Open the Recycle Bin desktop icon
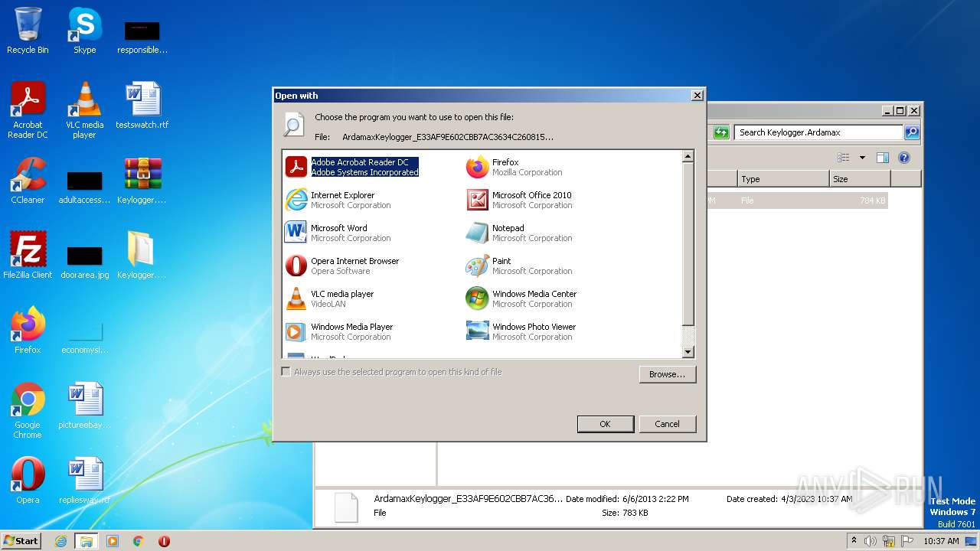 28,31
